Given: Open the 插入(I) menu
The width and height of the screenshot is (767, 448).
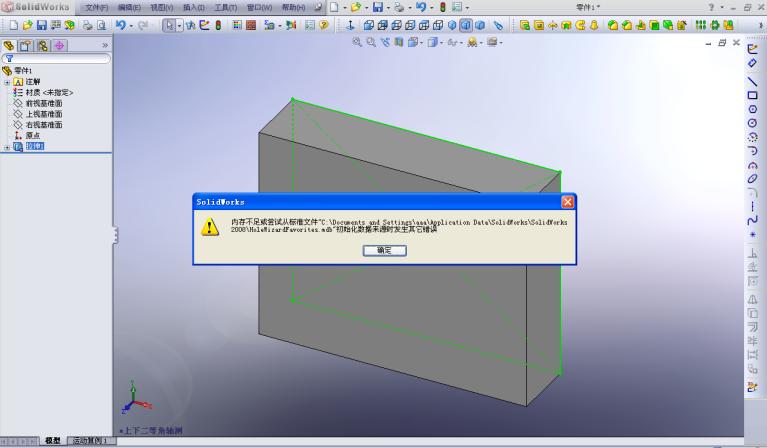Looking at the screenshot, I should [194, 7].
